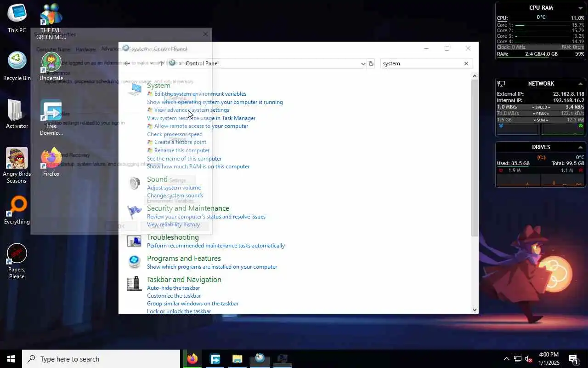Click the scrollbar down arrow in Control Panel
This screenshot has height=368, width=588.
point(475,310)
